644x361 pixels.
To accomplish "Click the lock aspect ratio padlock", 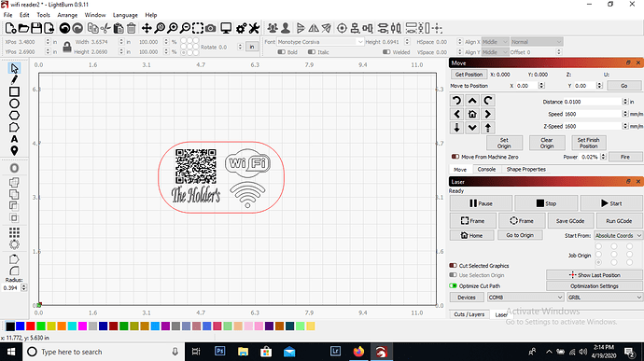I will coord(67,47).
